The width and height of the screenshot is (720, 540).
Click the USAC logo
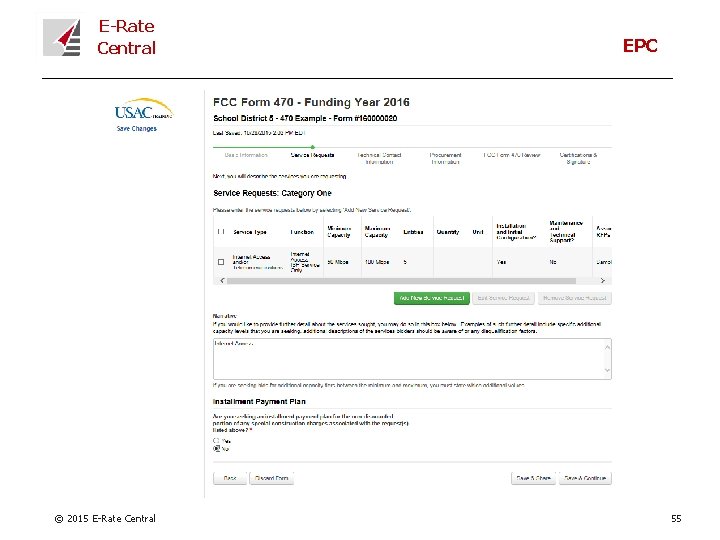pyautogui.click(x=142, y=109)
